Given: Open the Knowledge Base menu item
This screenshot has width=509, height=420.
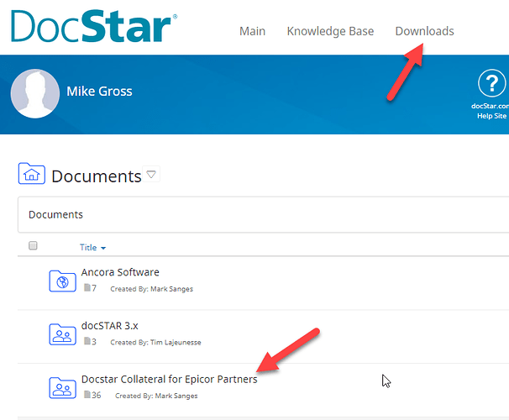Looking at the screenshot, I should tap(330, 31).
